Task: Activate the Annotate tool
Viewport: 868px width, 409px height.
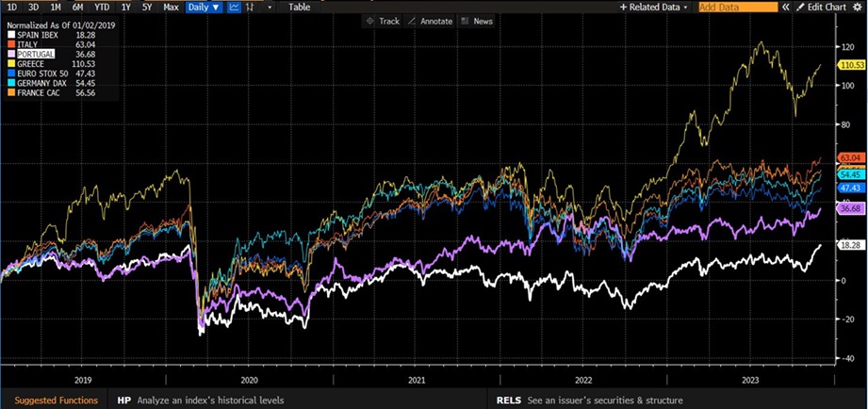Action: [432, 21]
